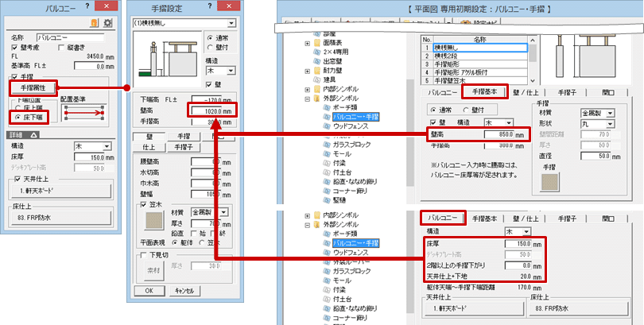The height and width of the screenshot is (325, 644).
Task: Click the 手摺属性 button
Action: click(x=33, y=86)
